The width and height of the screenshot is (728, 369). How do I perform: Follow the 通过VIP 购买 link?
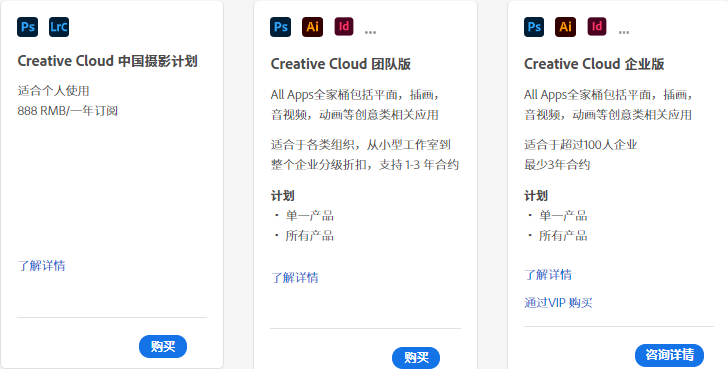click(x=558, y=303)
